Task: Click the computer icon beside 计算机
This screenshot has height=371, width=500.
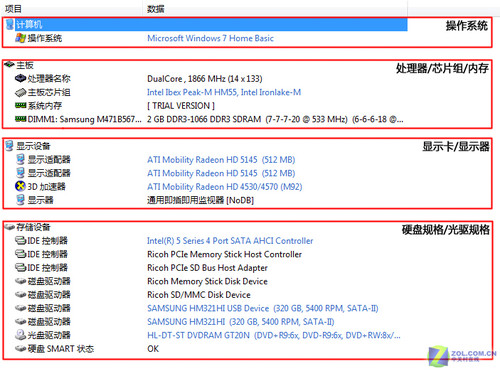Action: click(10, 24)
